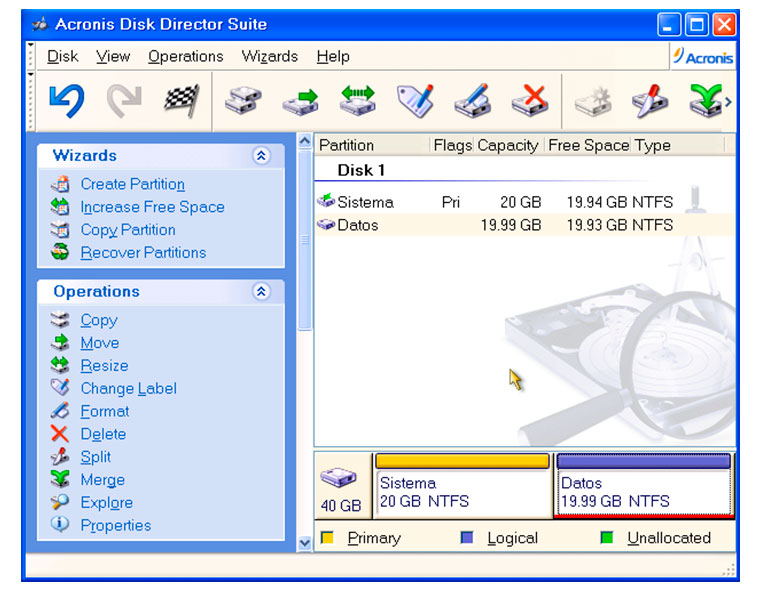The width and height of the screenshot is (760, 593).
Task: Choose the Change Label operation link
Action: point(128,388)
